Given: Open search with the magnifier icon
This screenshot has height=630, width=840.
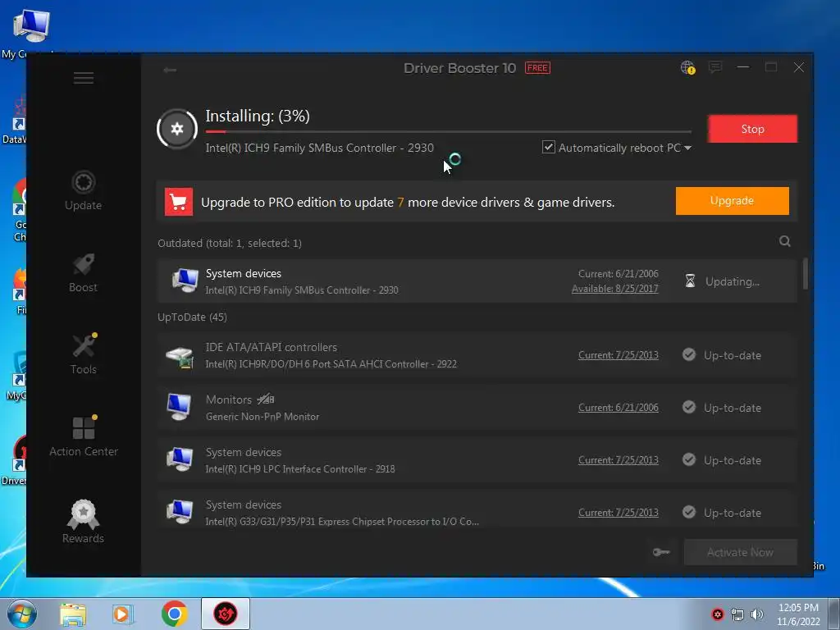Looking at the screenshot, I should (785, 241).
